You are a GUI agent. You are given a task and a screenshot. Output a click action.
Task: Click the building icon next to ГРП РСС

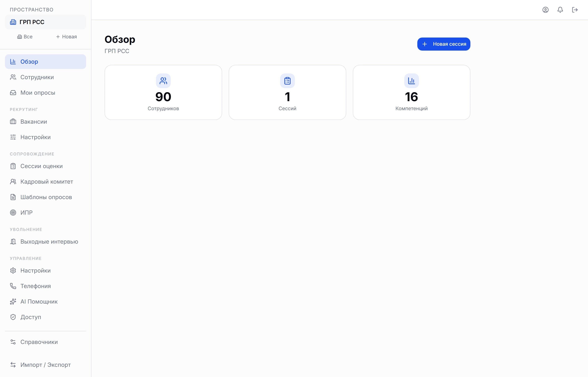tap(13, 22)
